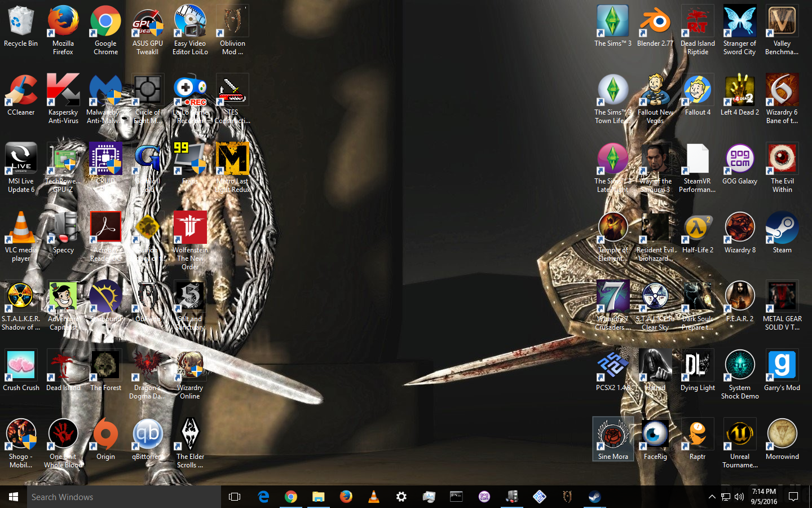812x508 pixels.
Task: Open the Recycle Bin desktop icon
Action: tap(21, 27)
